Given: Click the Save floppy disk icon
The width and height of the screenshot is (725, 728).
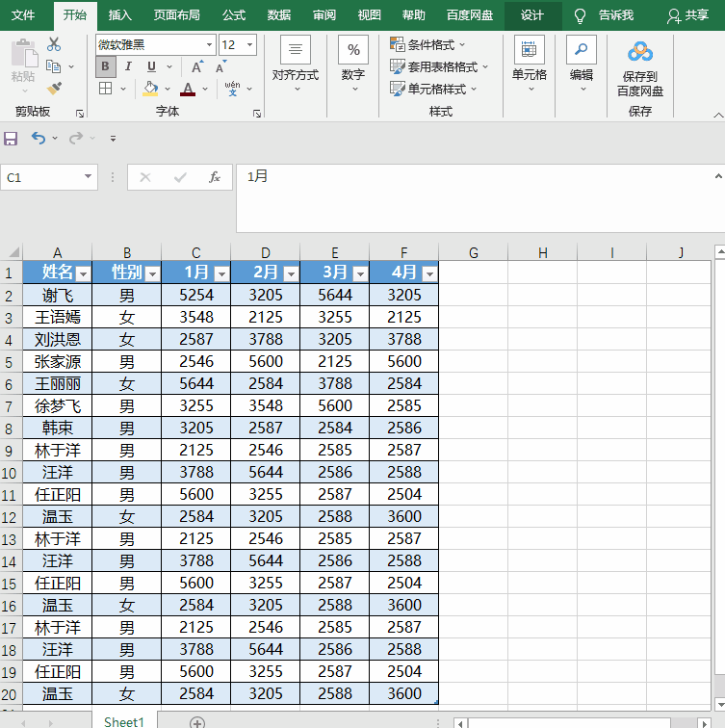Looking at the screenshot, I should pyautogui.click(x=11, y=139).
